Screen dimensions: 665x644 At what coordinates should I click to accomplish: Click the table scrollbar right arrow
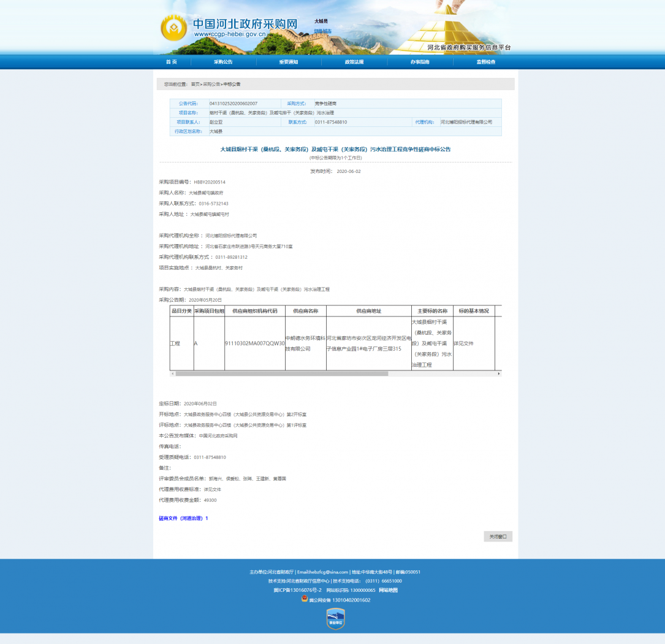pos(498,374)
